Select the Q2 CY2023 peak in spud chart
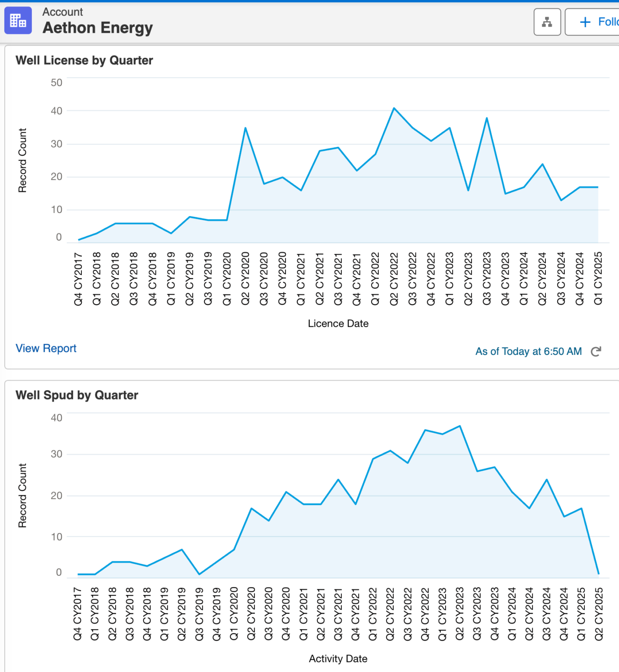 460,426
